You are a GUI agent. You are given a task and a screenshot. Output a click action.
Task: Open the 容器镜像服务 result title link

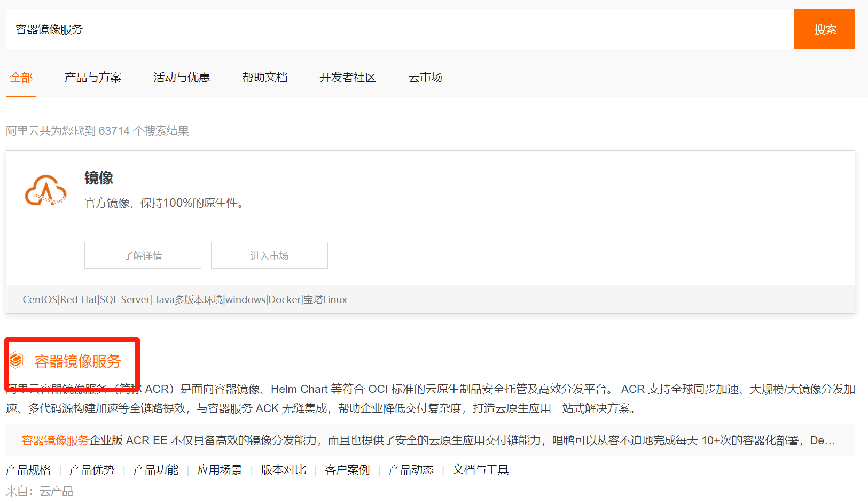click(x=78, y=361)
